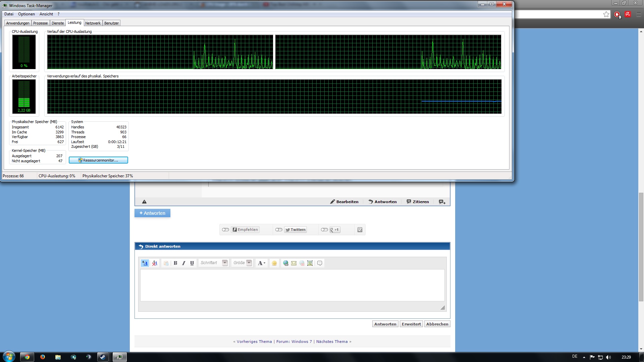Open the Datei menu
This screenshot has width=644, height=362.
[x=9, y=14]
